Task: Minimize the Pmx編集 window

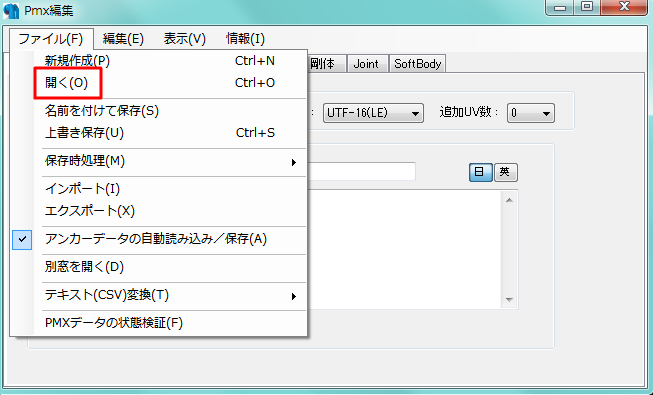Action: click(561, 7)
